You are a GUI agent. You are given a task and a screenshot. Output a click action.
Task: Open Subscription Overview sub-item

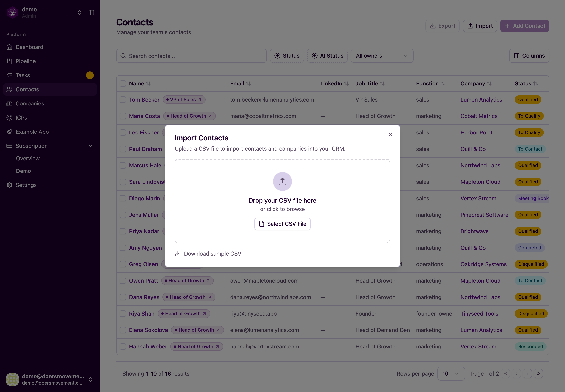[x=28, y=158]
